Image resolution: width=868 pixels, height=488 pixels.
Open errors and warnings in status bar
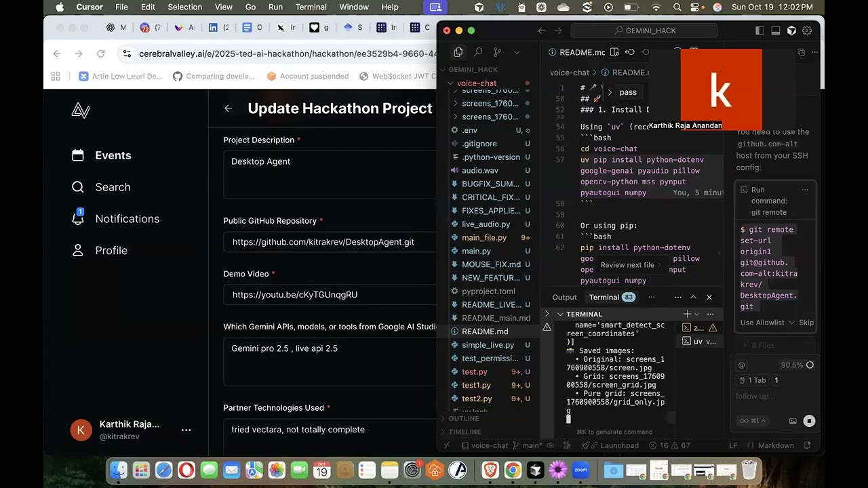(x=669, y=445)
